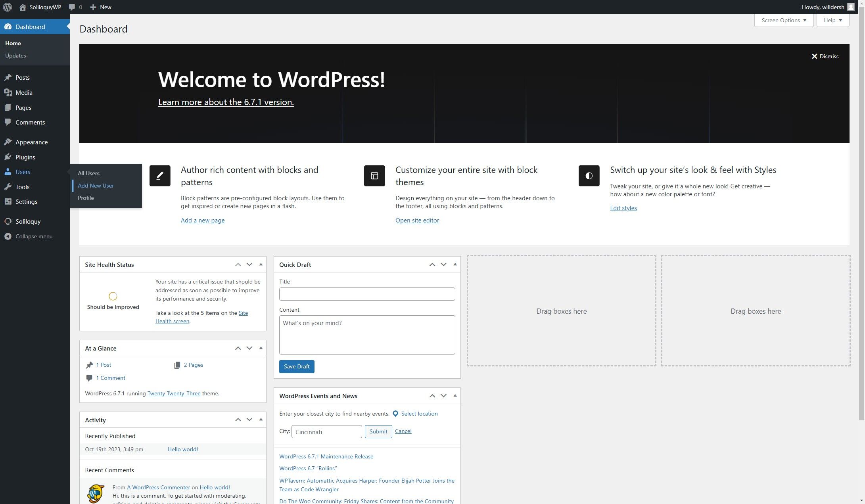
Task: Open the Plugins menu in sidebar
Action: click(25, 157)
